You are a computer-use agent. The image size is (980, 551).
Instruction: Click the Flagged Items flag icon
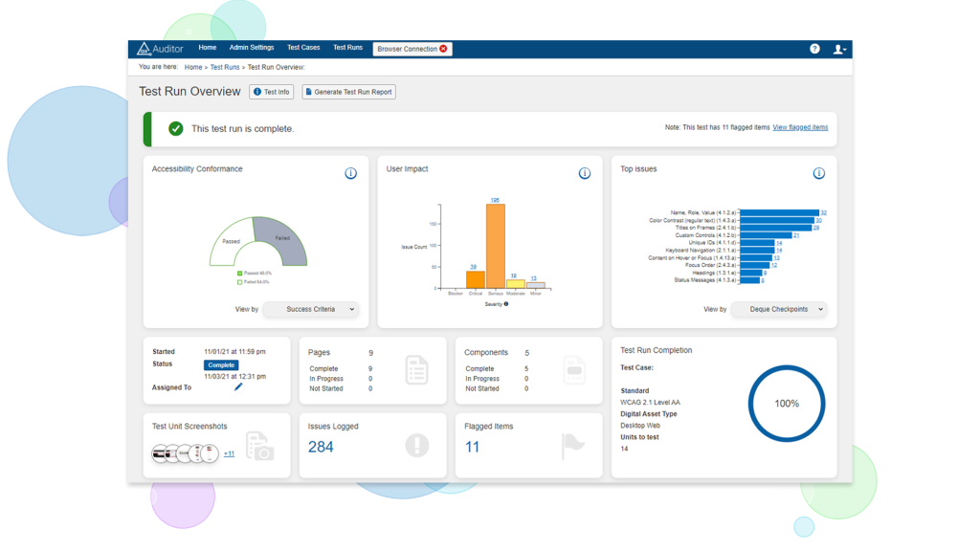click(x=572, y=446)
